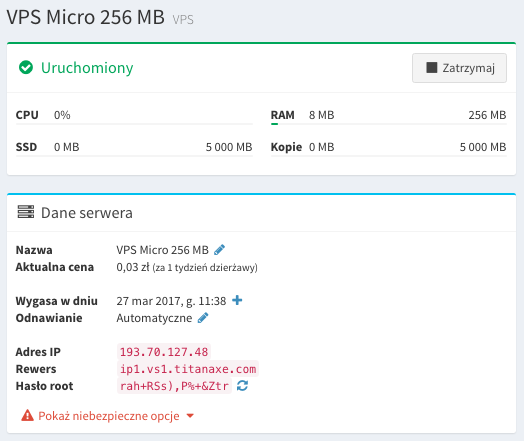Click the black stop square icon
The height and width of the screenshot is (441, 524).
(431, 67)
